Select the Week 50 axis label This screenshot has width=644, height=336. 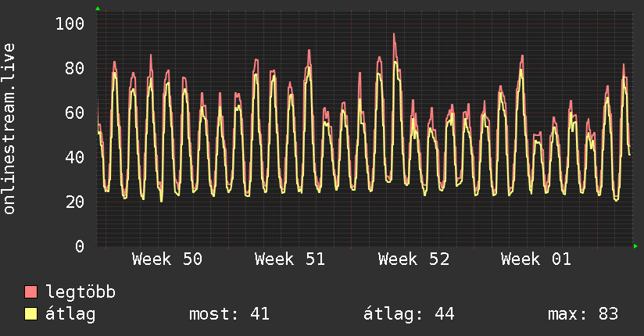click(x=167, y=259)
